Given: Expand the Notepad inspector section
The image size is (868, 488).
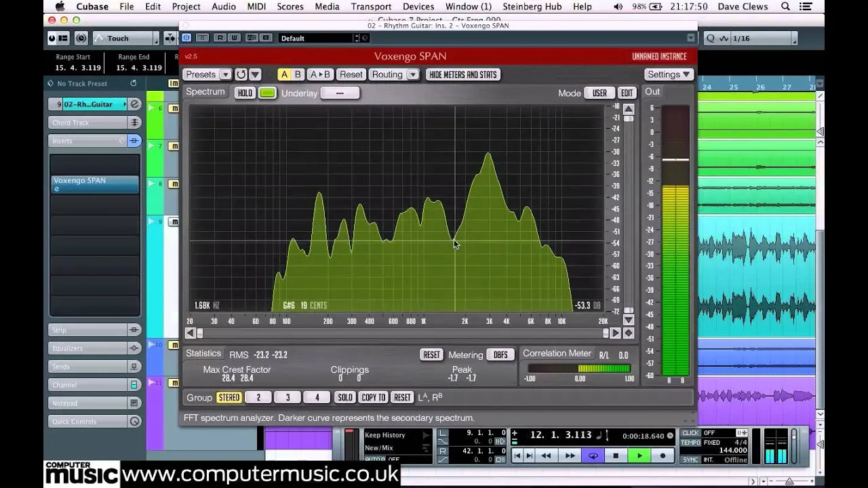Looking at the screenshot, I should coord(95,403).
